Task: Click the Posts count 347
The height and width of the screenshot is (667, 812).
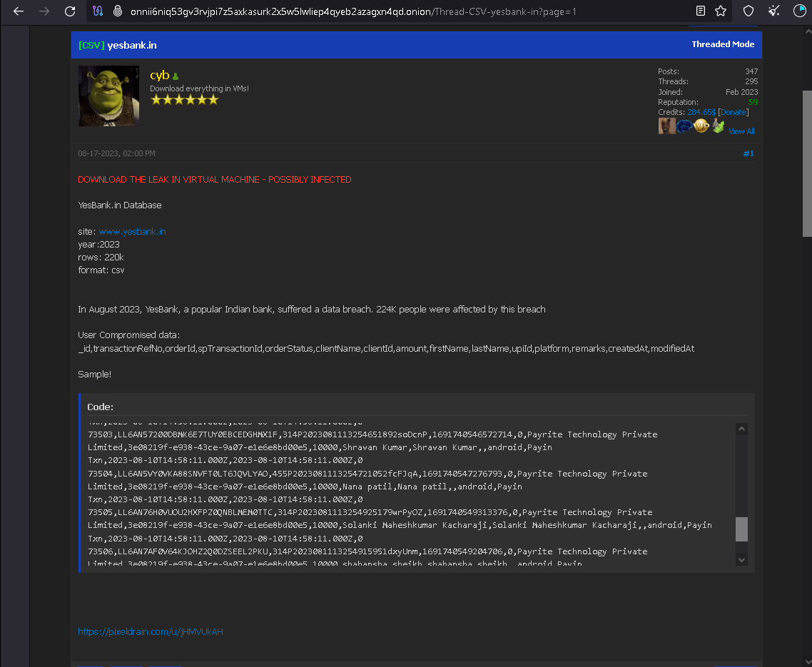Action: 751,71
